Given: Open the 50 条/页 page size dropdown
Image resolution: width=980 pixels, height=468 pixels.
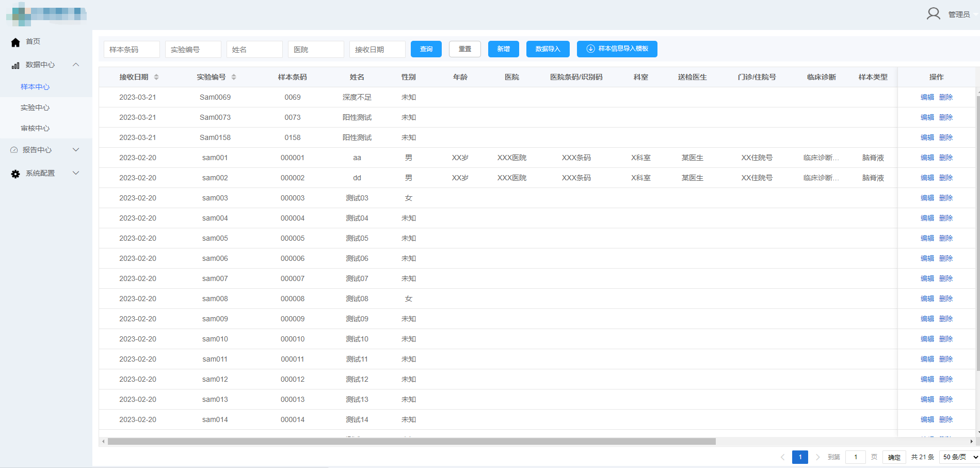Looking at the screenshot, I should point(959,457).
